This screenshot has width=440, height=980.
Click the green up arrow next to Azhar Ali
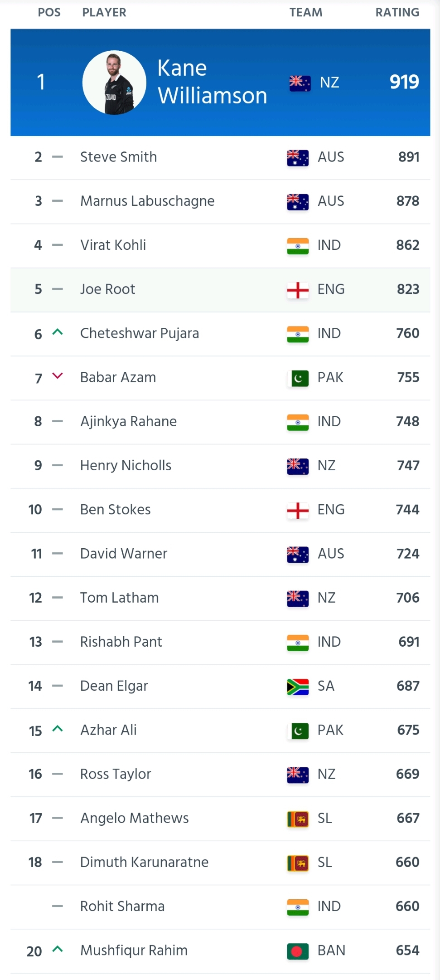coord(58,729)
